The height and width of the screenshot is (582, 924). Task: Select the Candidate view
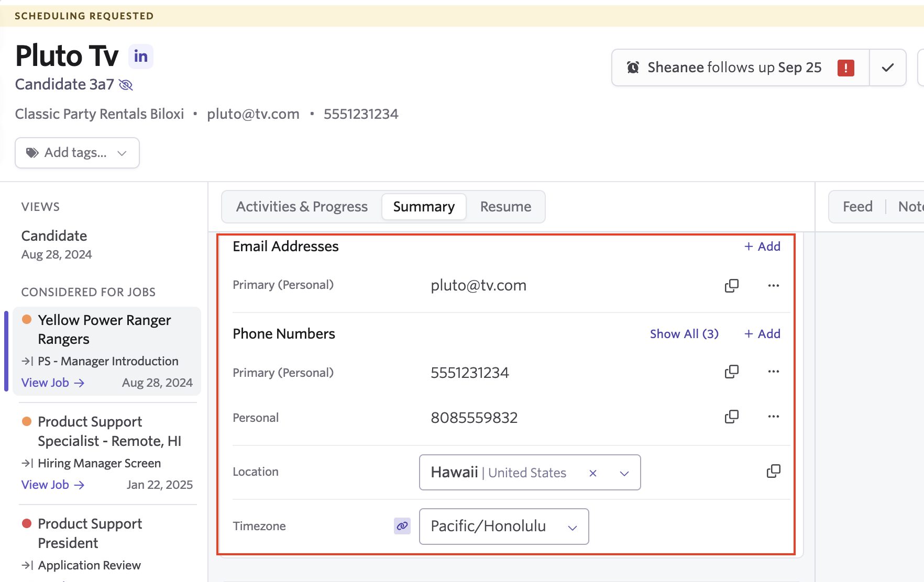(54, 236)
